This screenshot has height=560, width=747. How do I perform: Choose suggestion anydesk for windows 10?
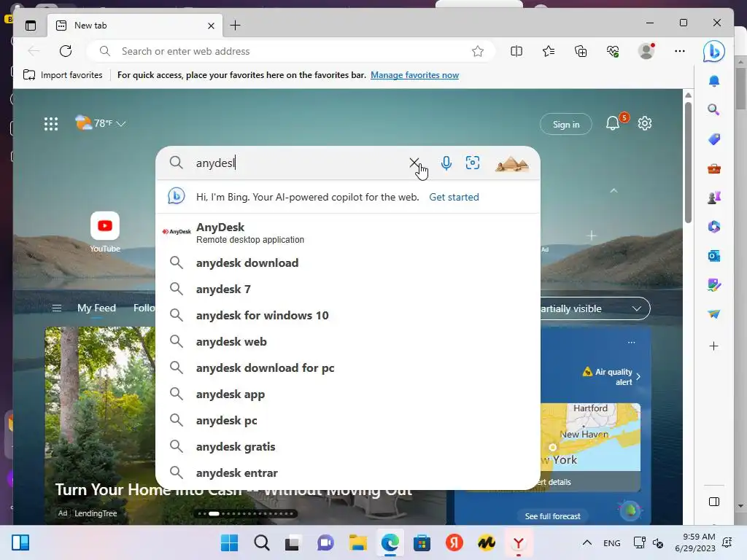pyautogui.click(x=348, y=315)
